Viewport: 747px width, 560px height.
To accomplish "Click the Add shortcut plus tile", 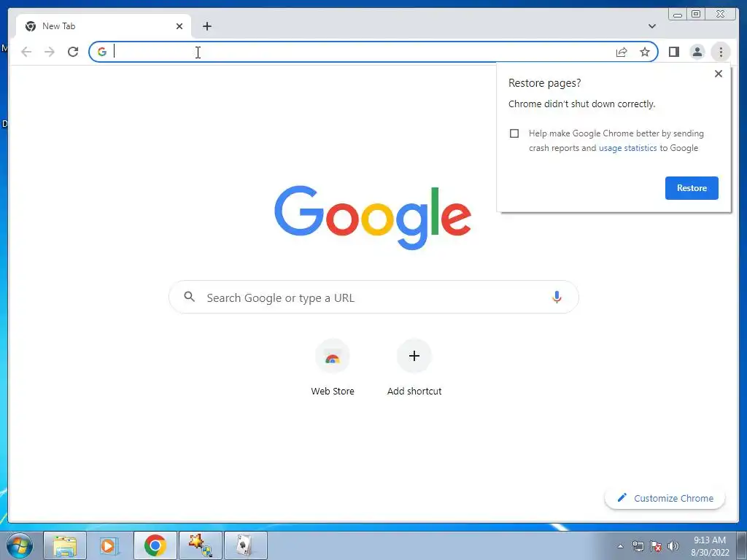I will (x=414, y=356).
